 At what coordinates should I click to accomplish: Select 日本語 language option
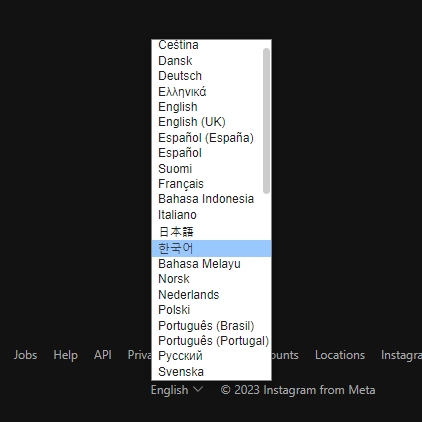pyautogui.click(x=211, y=231)
